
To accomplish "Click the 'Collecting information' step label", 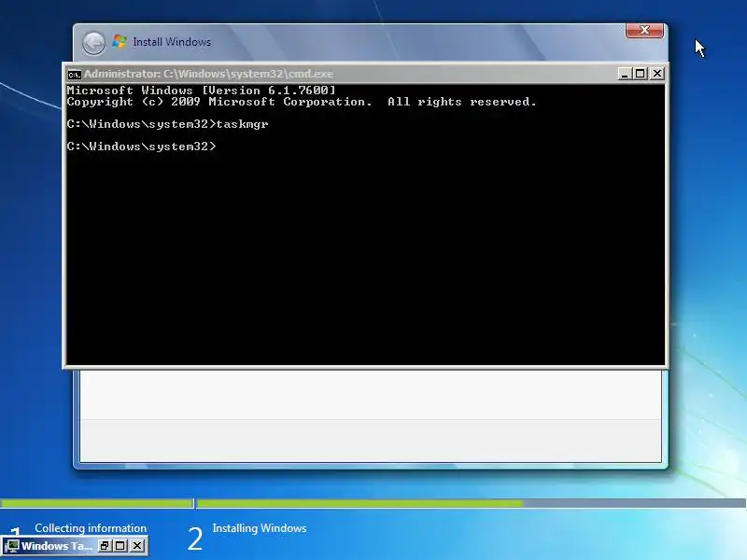I will (91, 528).
